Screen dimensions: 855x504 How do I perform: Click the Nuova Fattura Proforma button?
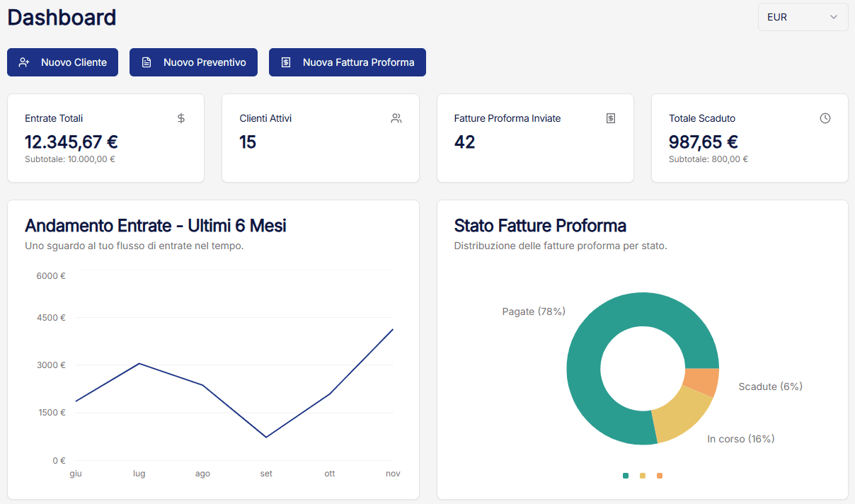click(348, 62)
